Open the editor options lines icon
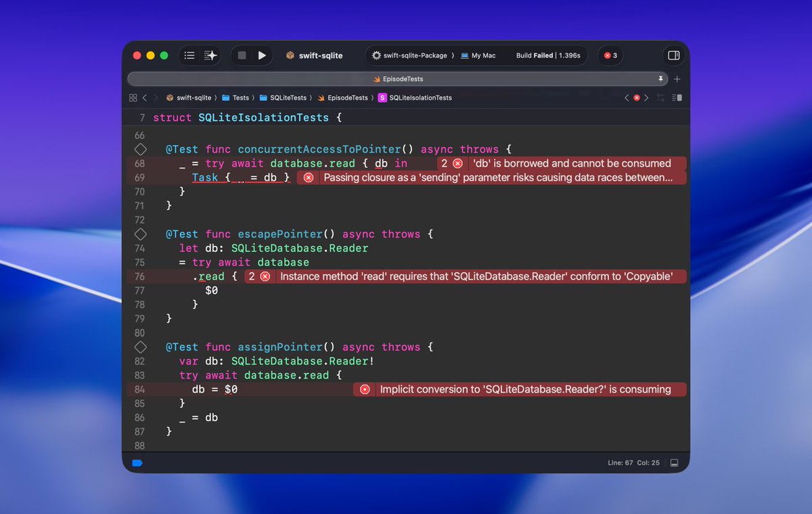The image size is (812, 514). (x=677, y=98)
